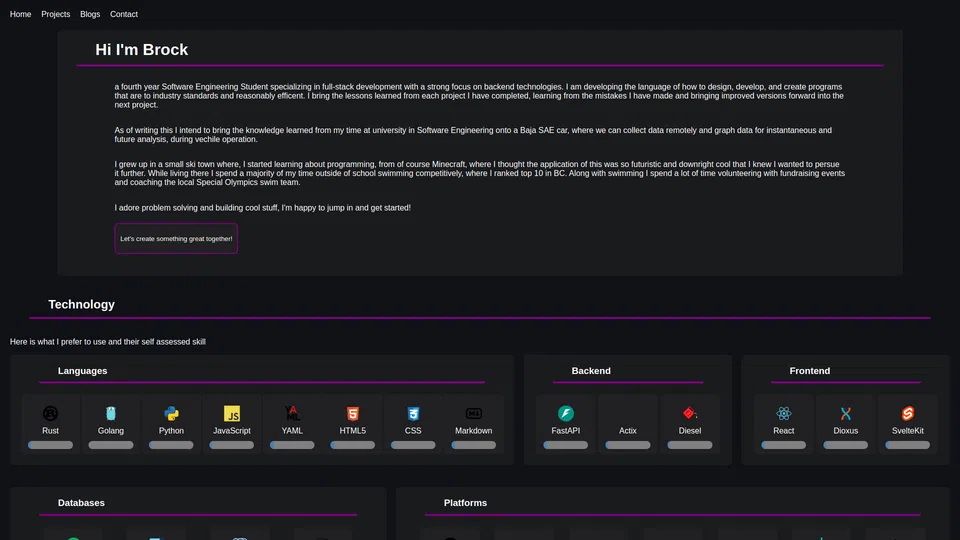Image resolution: width=960 pixels, height=540 pixels.
Task: Select the HTML5 shield icon
Action: pyautogui.click(x=353, y=414)
